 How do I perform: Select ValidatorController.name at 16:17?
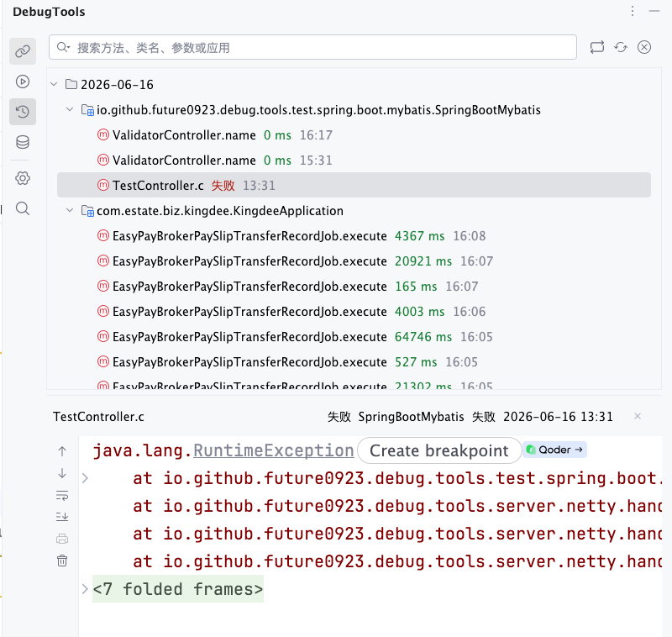354,135
